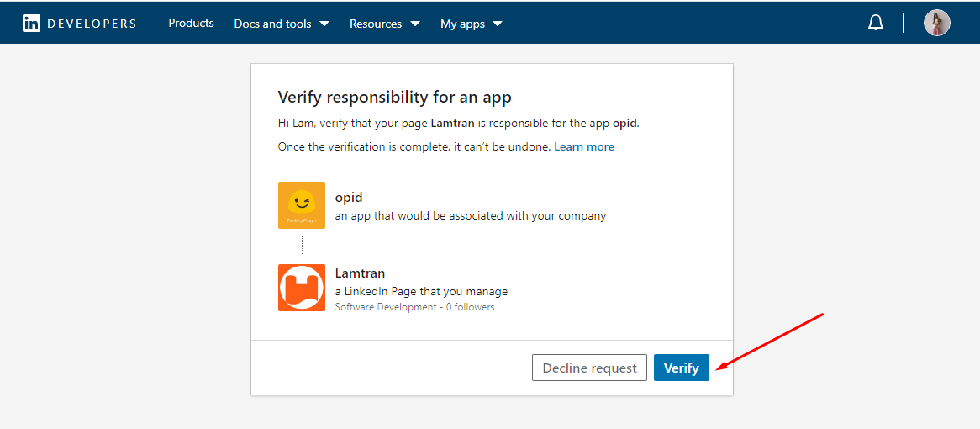Click the opid app name
The height and width of the screenshot is (429, 980).
349,198
